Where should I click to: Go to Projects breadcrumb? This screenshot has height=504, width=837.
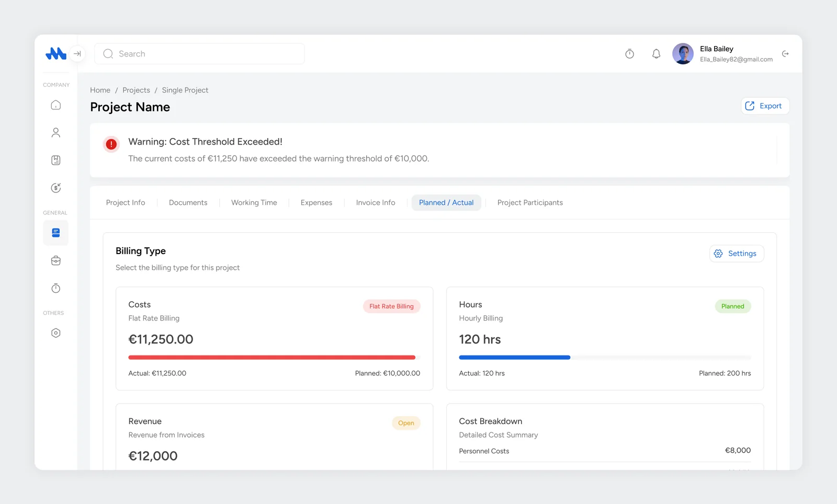(136, 90)
